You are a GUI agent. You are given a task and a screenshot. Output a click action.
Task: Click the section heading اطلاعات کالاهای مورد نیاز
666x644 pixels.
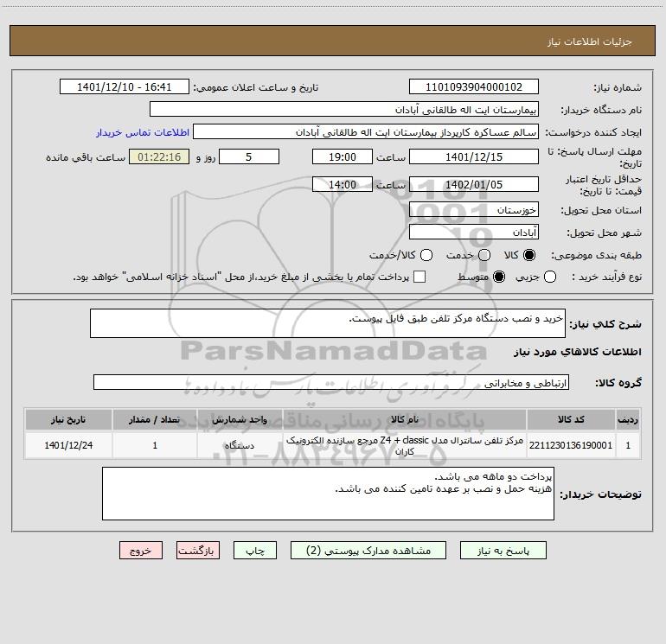577,352
